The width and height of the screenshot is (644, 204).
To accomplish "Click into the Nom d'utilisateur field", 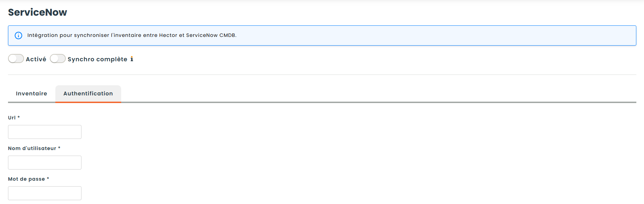I will coord(45,163).
